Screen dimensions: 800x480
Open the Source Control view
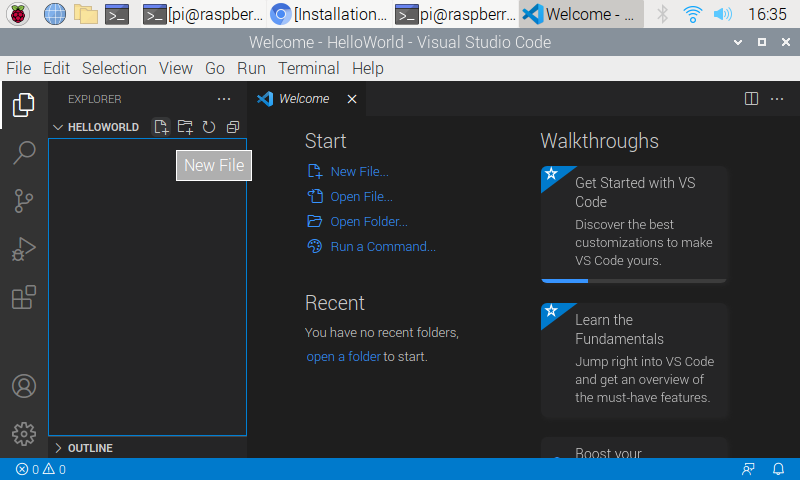23,201
